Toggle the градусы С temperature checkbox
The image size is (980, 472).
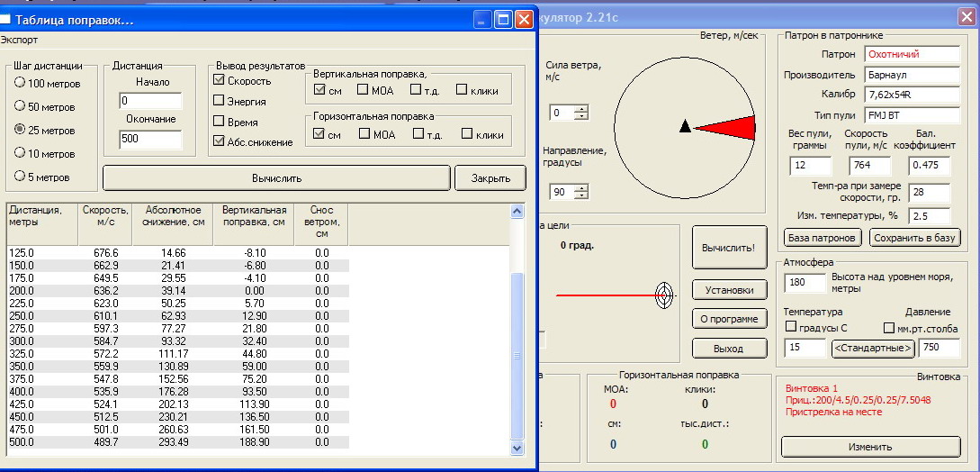792,328
